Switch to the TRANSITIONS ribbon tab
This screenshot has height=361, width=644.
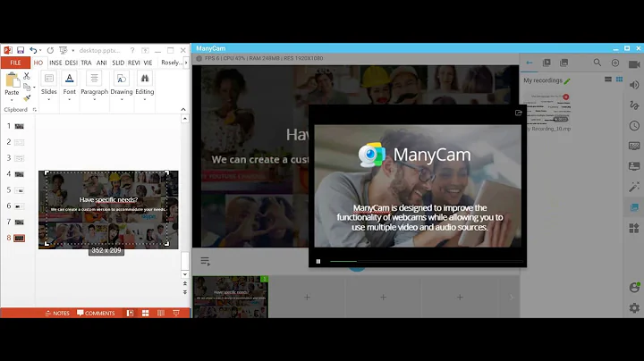pyautogui.click(x=86, y=63)
